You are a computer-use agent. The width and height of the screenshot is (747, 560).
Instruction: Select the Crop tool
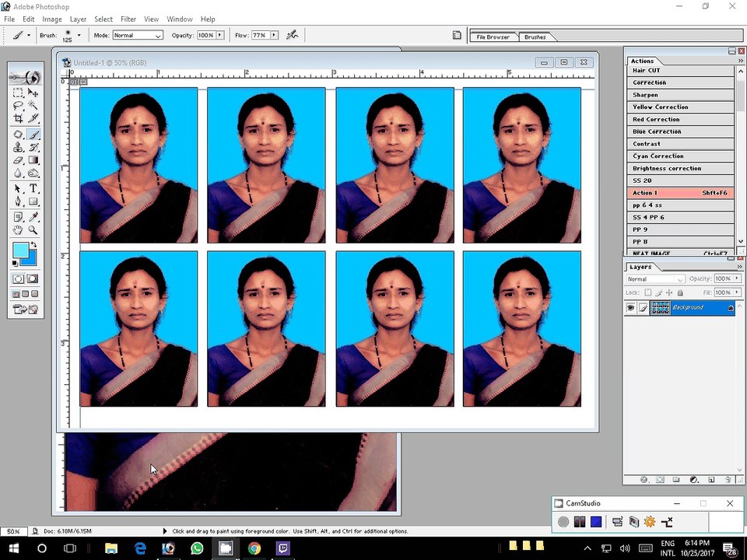[18, 118]
